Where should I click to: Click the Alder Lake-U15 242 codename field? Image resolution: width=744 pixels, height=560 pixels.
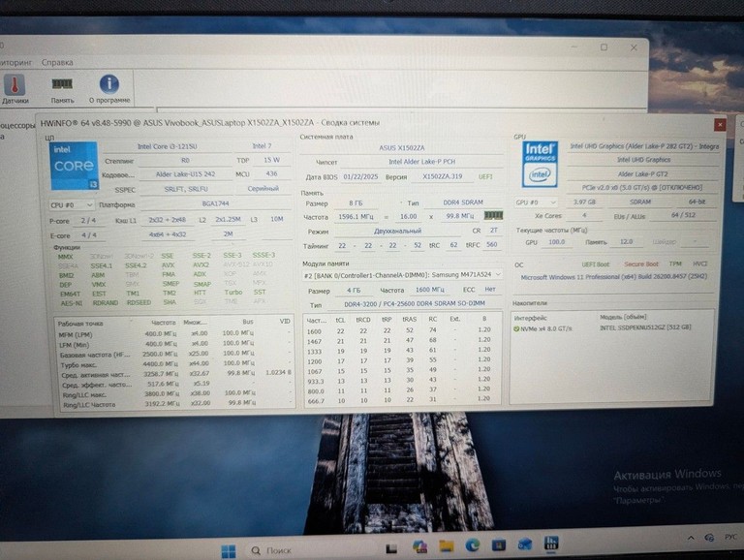(x=186, y=174)
